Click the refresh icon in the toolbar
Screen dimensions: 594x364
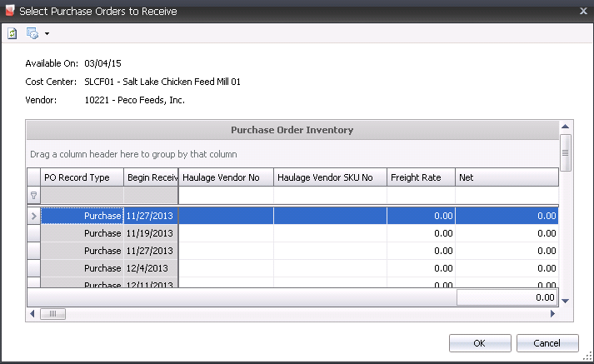tap(12, 33)
